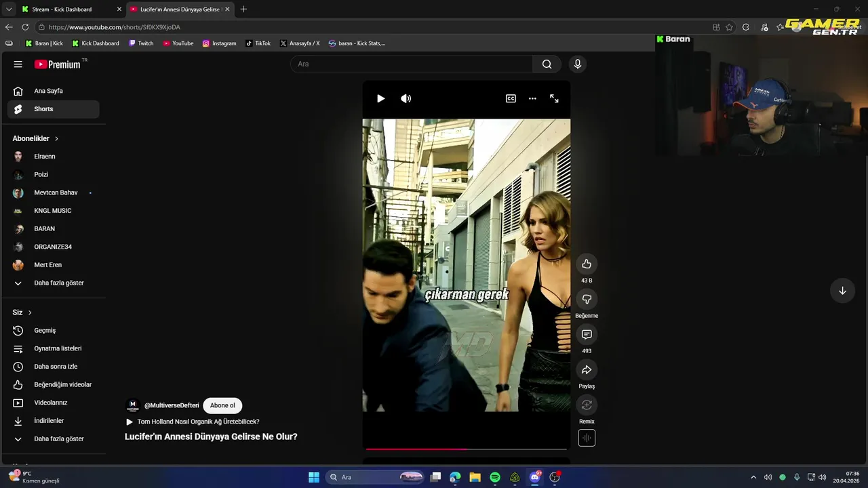Reload the page with refresh icon
This screenshot has width=868, height=488.
click(25, 27)
